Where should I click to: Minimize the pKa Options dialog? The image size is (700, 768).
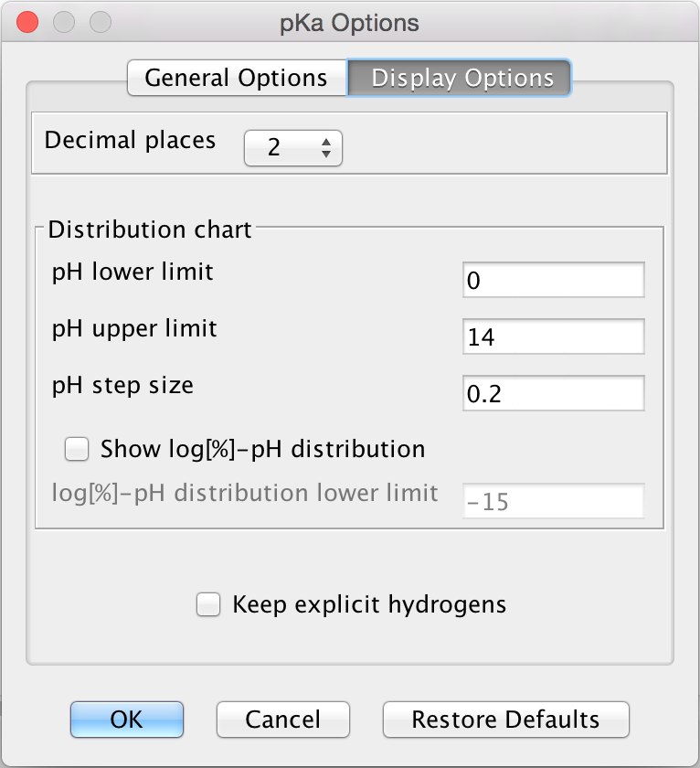[64, 22]
